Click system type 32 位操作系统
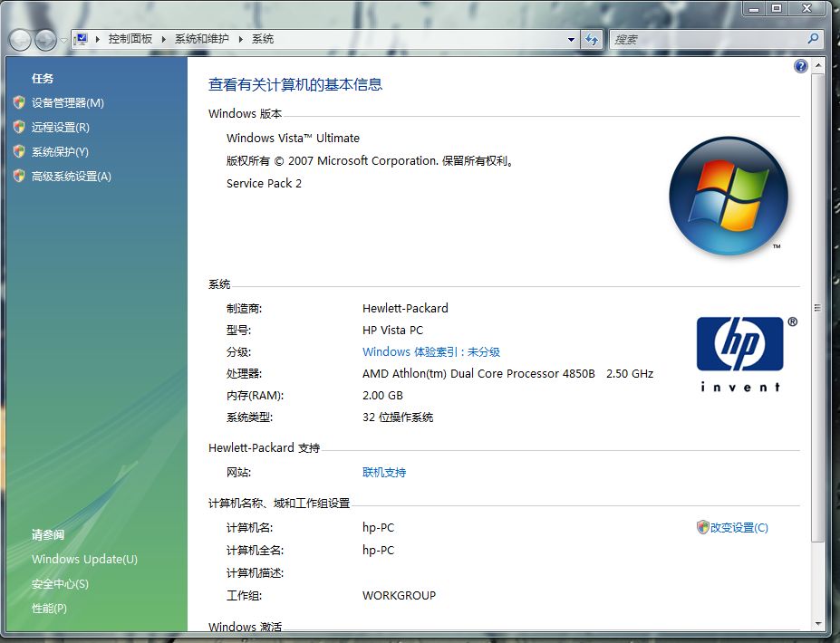Viewport: 840px width, 643px height. [x=398, y=417]
